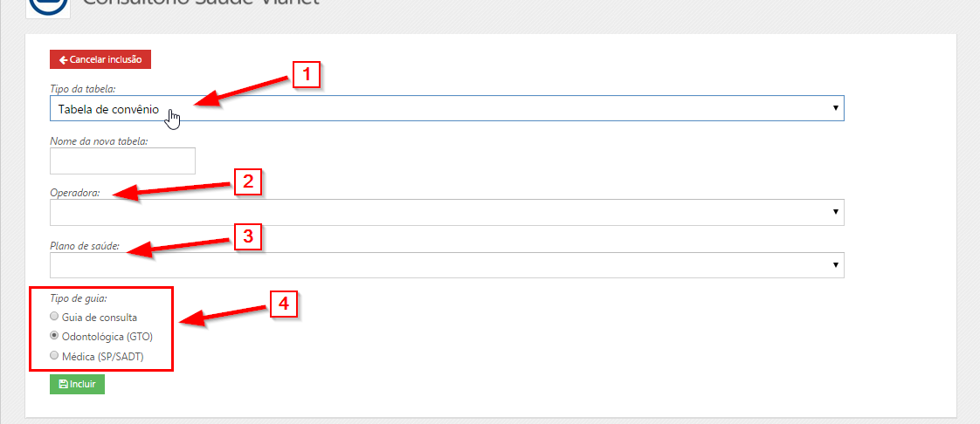The image size is (980, 424).
Task: Open the Operadora dropdown
Action: point(445,212)
